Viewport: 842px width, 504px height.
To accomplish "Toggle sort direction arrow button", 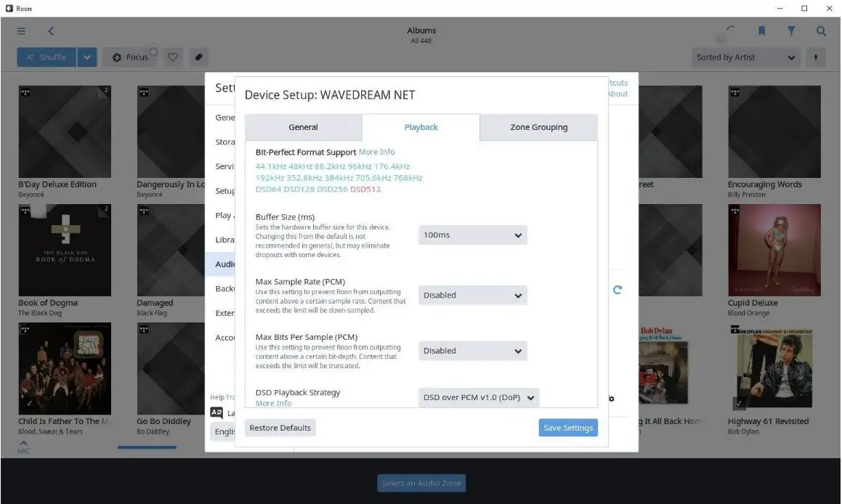I will tap(816, 57).
